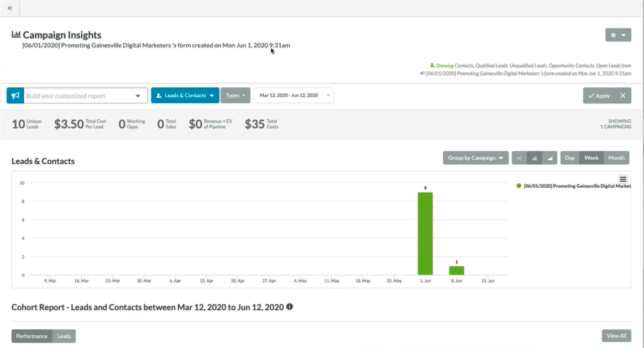The width and height of the screenshot is (644, 348).
Task: Select the Leads tab in Cohort Report
Action: [64, 336]
